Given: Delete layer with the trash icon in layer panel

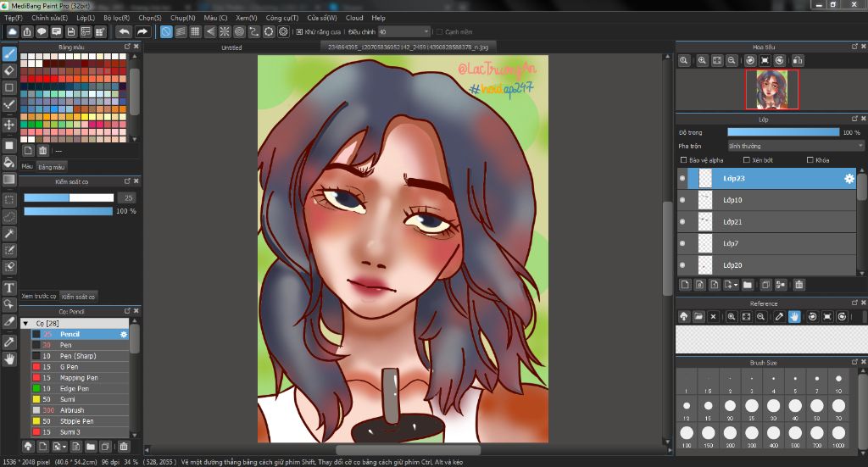Looking at the screenshot, I should tap(798, 285).
